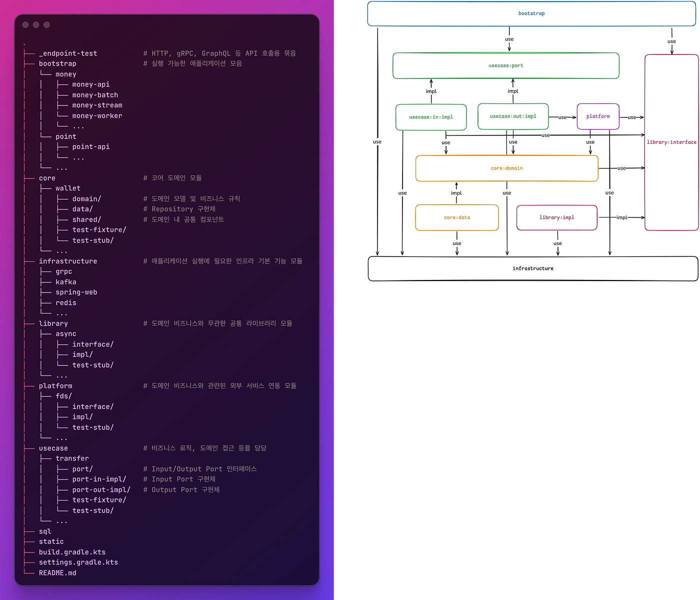Select the core folder row
Screen dimensions: 700x600
tap(47, 178)
